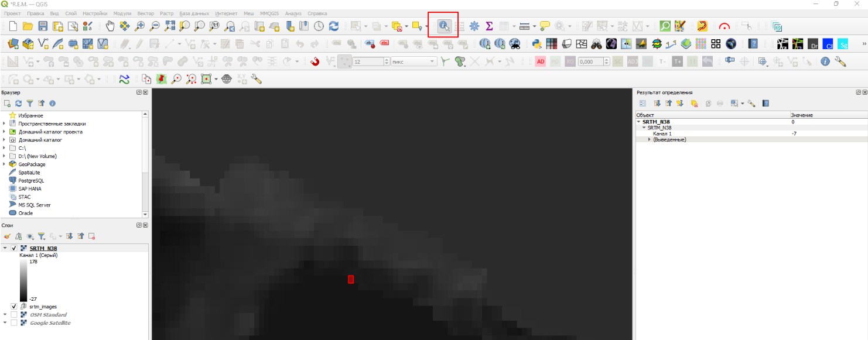The height and width of the screenshot is (340, 868).
Task: Activate the Zoom In magnifier tool
Action: (139, 26)
